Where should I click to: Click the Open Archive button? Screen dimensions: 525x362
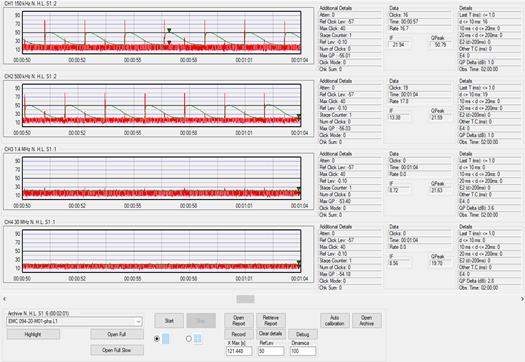coord(367,320)
